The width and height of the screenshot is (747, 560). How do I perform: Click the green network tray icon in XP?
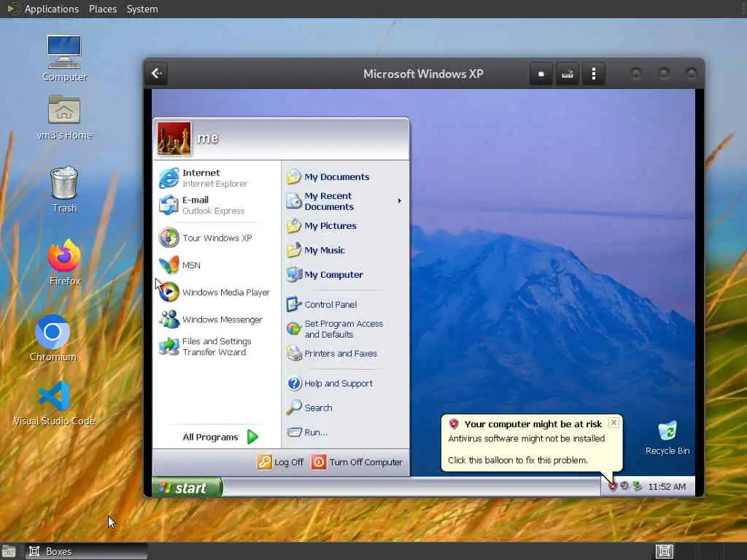[x=637, y=486]
